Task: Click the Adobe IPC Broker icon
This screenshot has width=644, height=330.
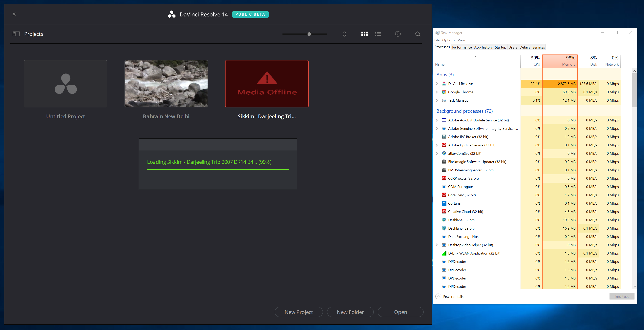Action: pos(444,137)
